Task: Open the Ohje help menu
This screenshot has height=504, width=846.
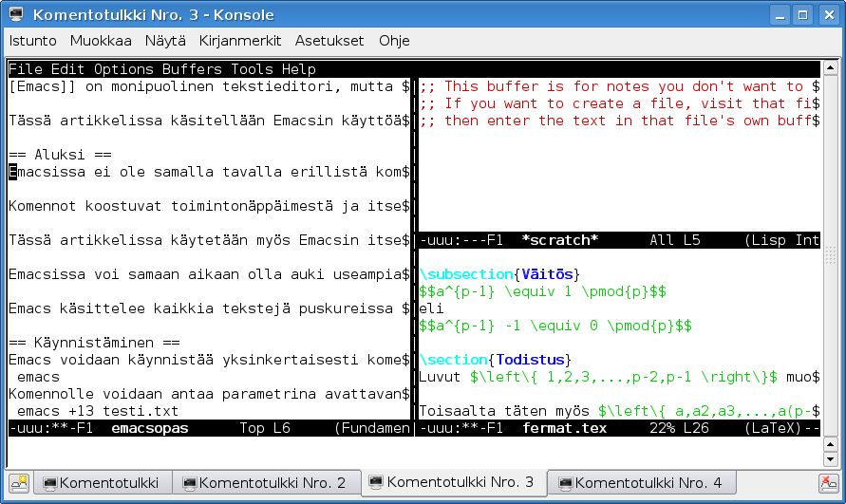Action: 394,41
